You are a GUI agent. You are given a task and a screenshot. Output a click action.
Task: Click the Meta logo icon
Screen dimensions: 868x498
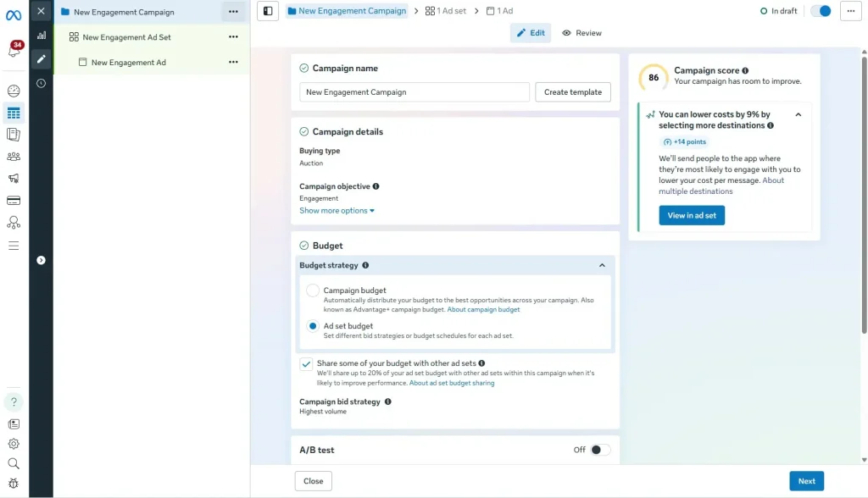point(14,14)
